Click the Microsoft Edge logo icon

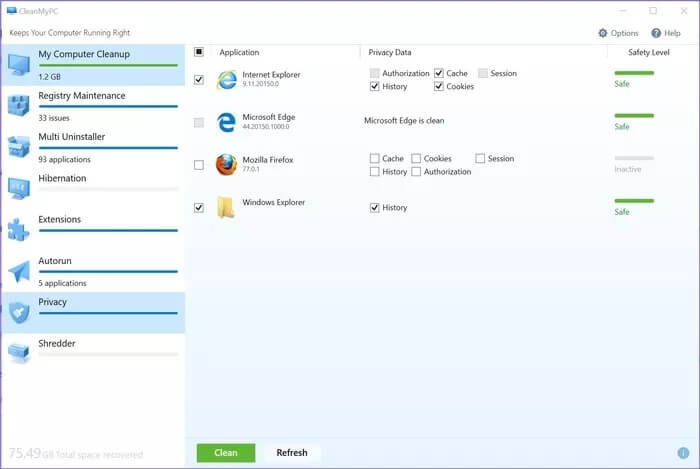226,122
